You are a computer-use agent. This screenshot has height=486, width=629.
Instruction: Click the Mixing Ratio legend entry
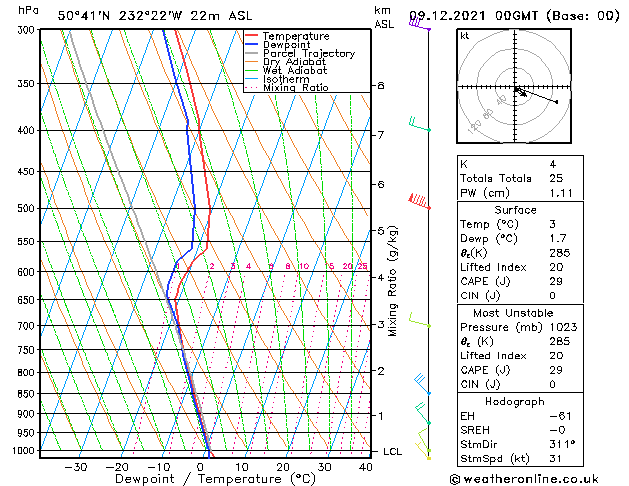287,87
